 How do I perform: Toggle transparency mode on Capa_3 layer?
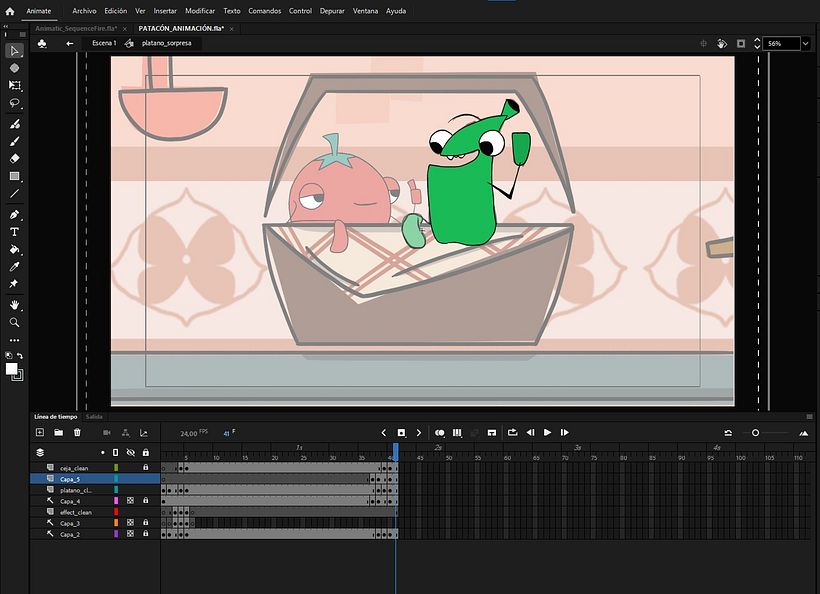(130, 523)
